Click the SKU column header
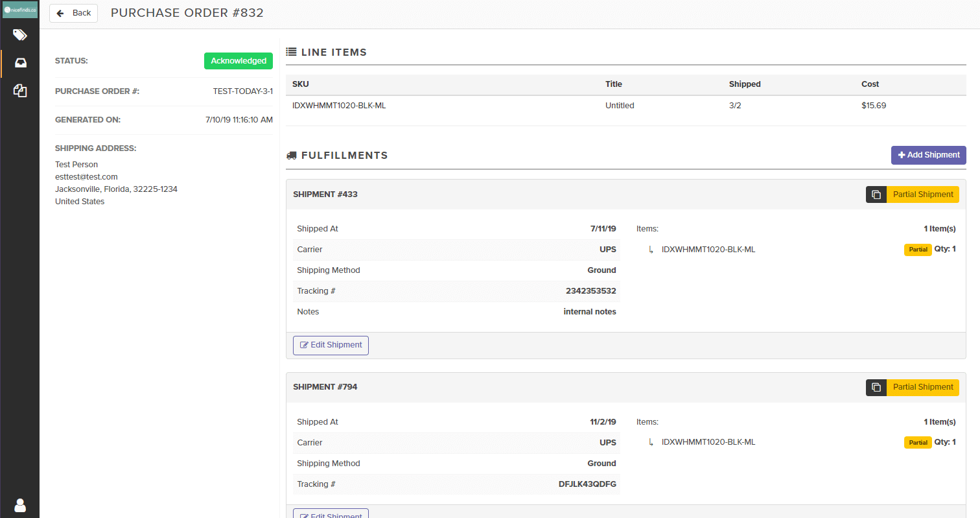This screenshot has width=980, height=518. [301, 84]
